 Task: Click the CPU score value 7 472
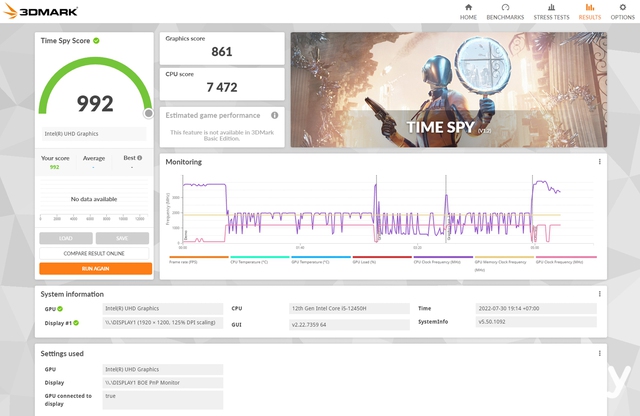tap(222, 87)
